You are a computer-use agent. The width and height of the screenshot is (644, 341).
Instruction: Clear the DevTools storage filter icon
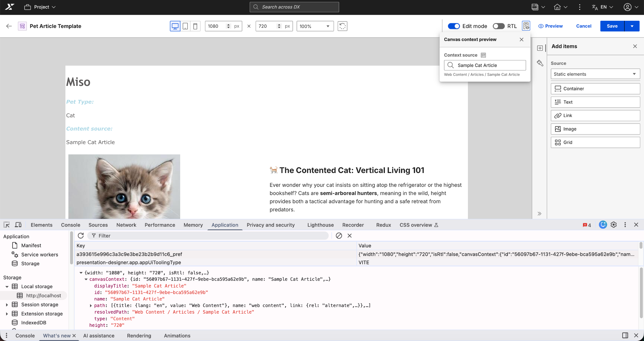[339, 236]
